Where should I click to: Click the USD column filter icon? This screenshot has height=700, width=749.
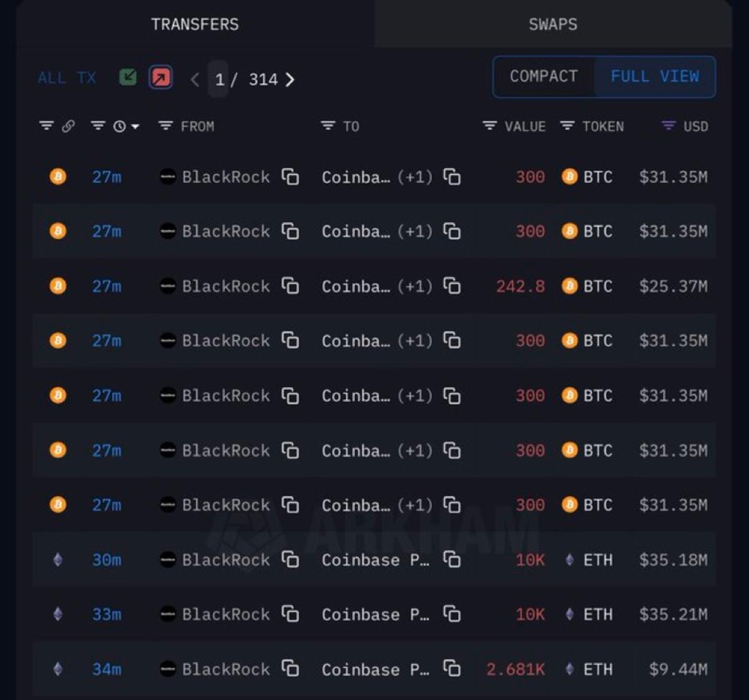point(667,125)
